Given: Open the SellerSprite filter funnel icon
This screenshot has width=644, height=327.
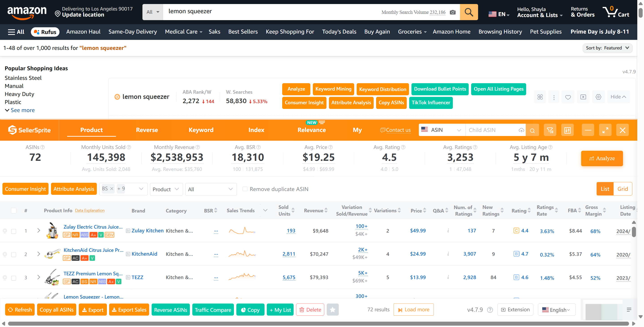Looking at the screenshot, I should (550, 130).
